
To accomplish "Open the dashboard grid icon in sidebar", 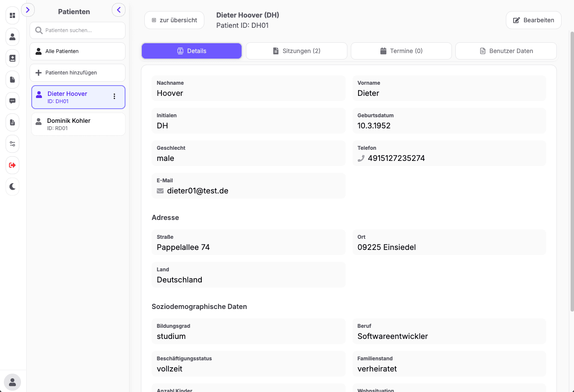I will [12, 15].
